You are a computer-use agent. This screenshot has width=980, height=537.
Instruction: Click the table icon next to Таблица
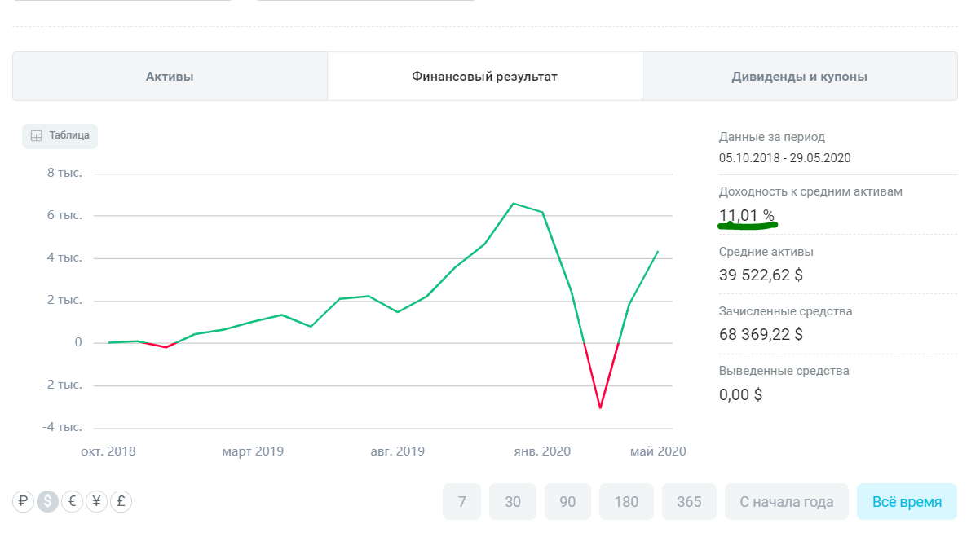[37, 136]
